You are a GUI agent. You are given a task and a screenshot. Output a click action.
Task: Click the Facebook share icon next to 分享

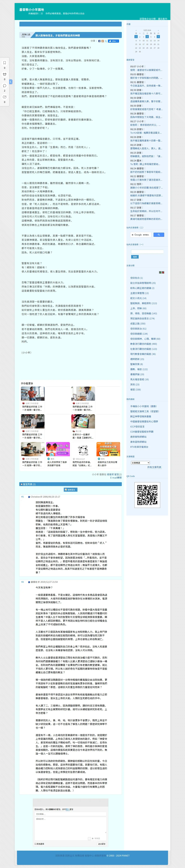click(x=99, y=41)
